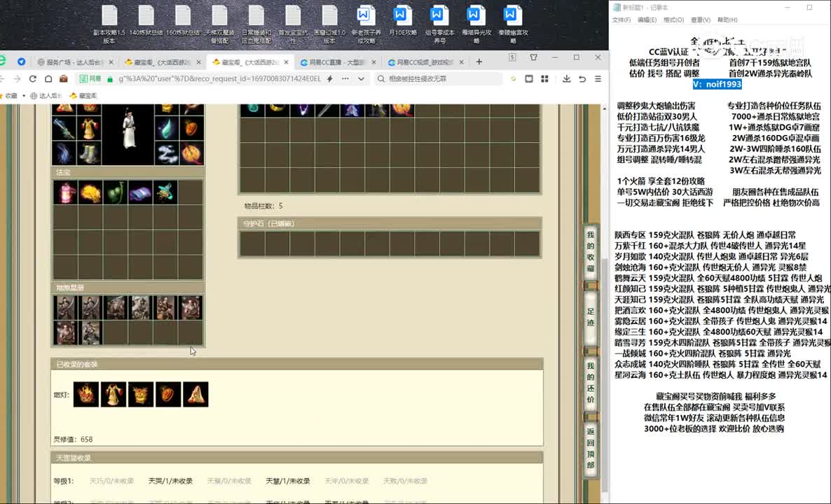Click the lightning speed-mode icon in address bar
This screenshot has height=504, width=831.
coord(329,79)
